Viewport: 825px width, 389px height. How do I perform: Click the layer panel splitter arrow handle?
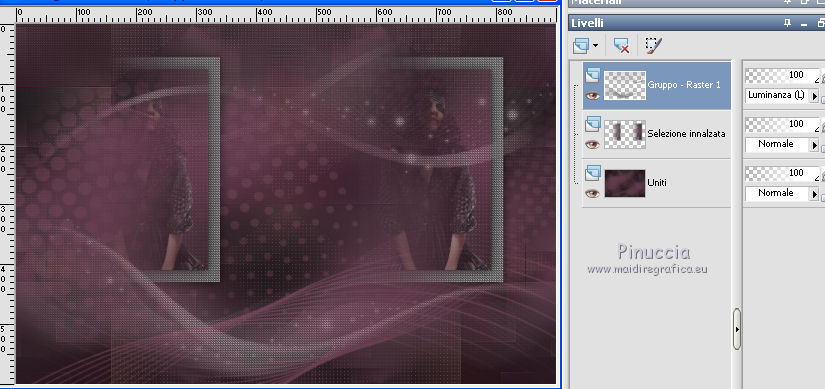click(737, 329)
